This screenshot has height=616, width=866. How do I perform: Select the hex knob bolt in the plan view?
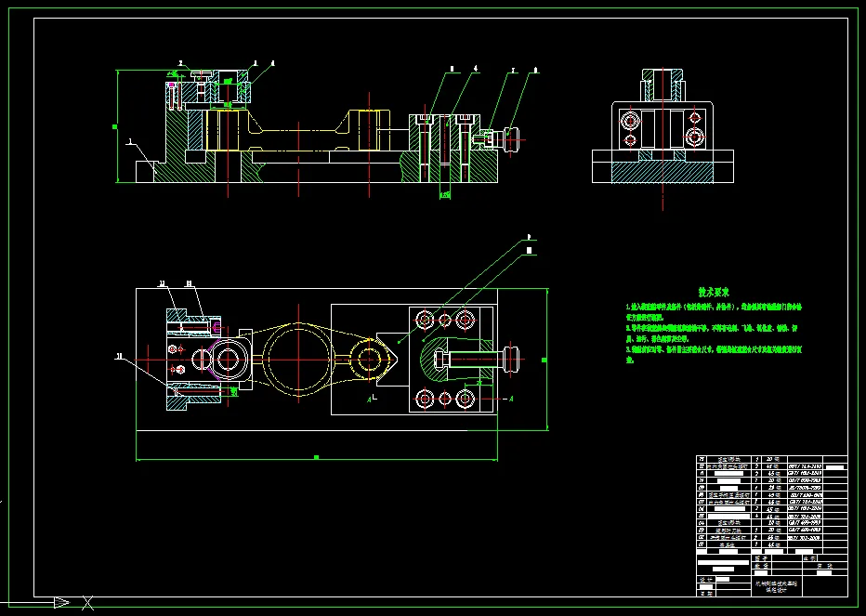click(477, 360)
